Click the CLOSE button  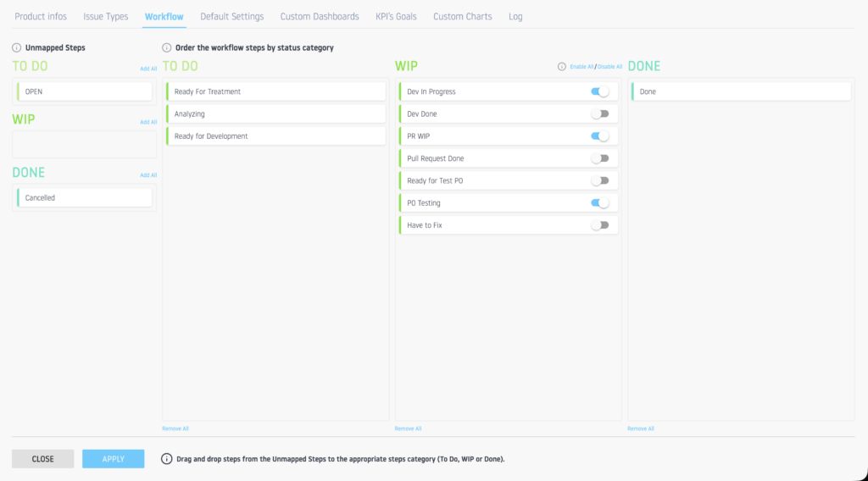(42, 459)
